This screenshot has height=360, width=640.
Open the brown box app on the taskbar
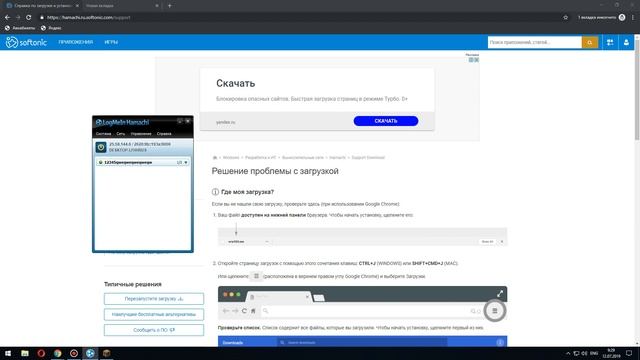click(107, 353)
